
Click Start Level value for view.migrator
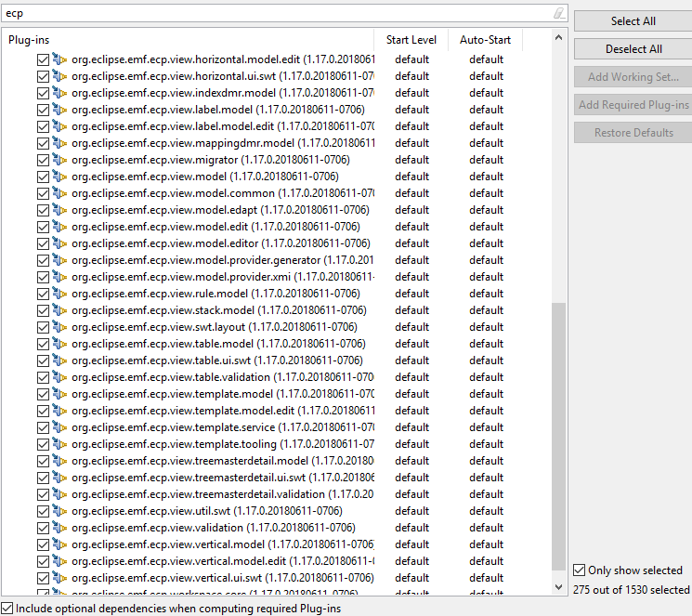click(x=411, y=160)
